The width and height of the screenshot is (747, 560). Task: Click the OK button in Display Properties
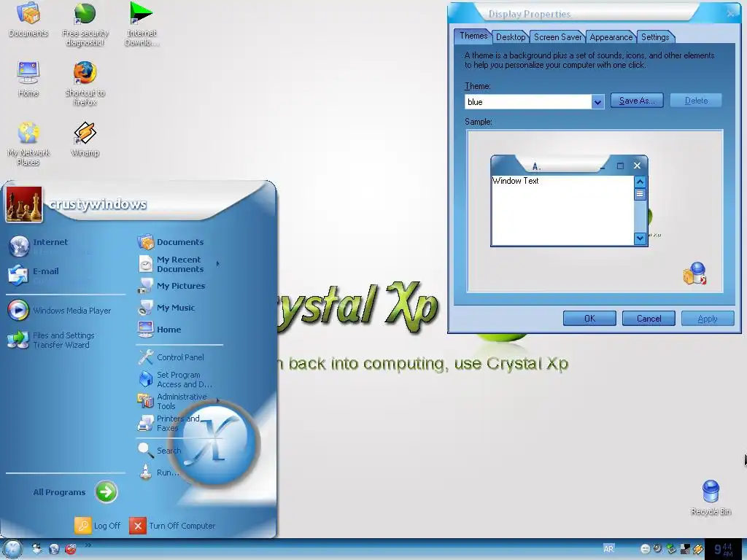589,319
